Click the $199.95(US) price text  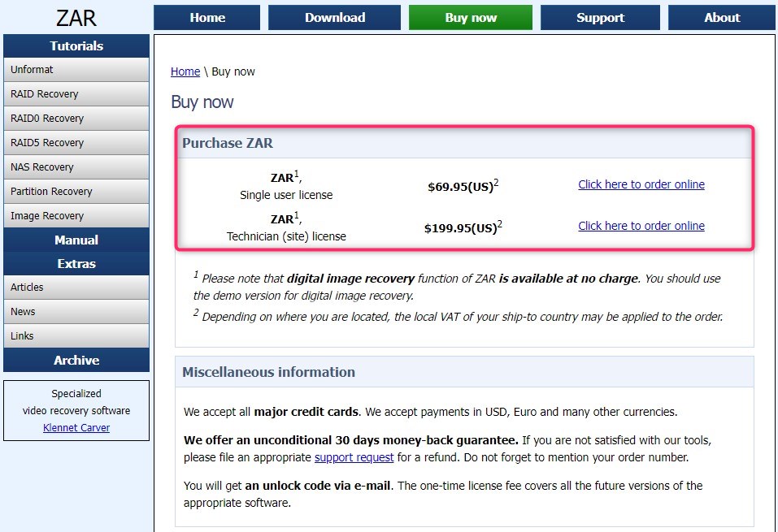click(x=463, y=227)
